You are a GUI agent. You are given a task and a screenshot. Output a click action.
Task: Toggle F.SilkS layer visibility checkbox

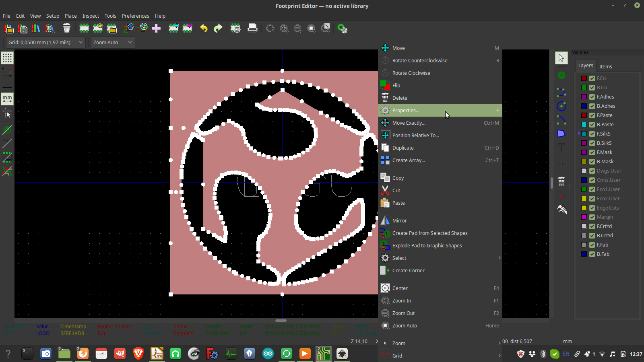pos(592,134)
